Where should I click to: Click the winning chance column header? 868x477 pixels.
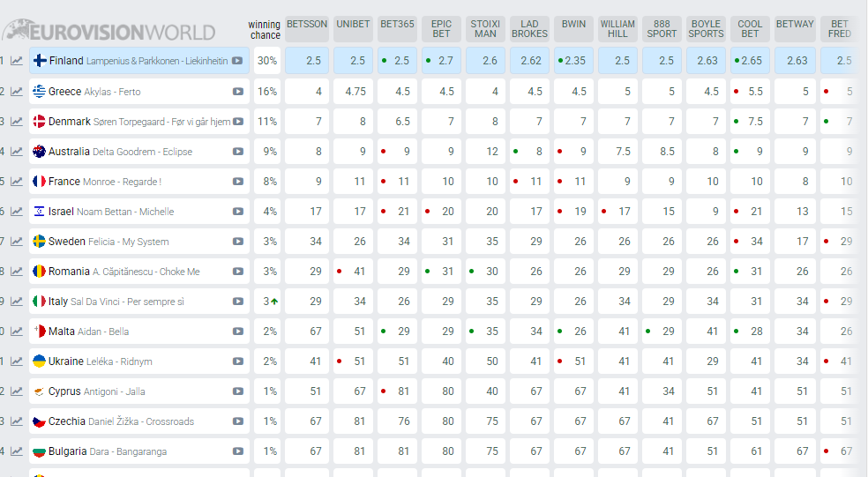click(265, 30)
